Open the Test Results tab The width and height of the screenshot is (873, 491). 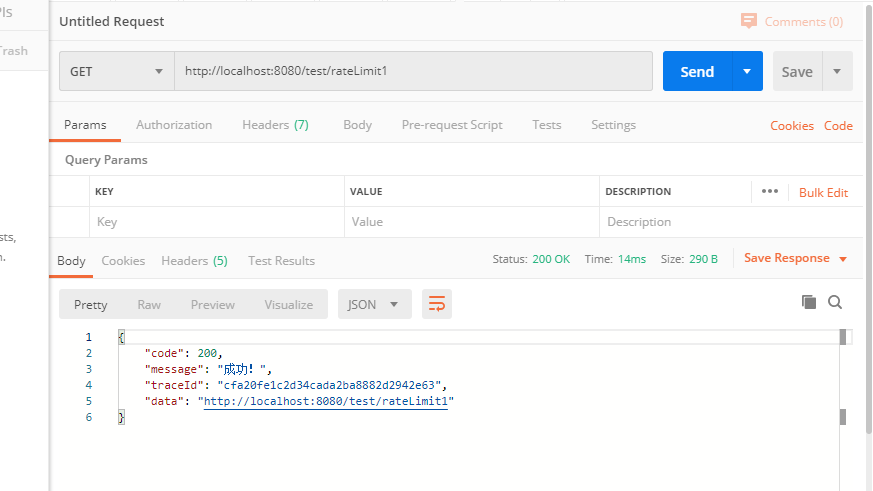click(x=281, y=261)
